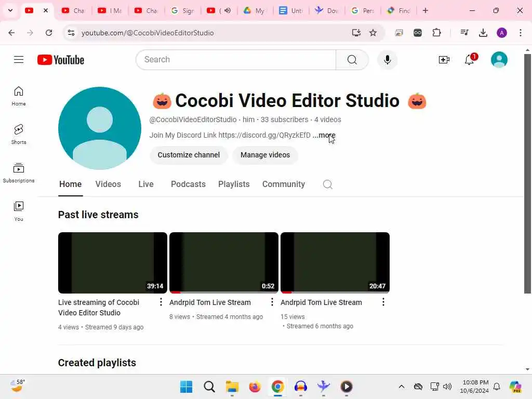Open a new browser tab
The width and height of the screenshot is (532, 399).
(x=425, y=10)
